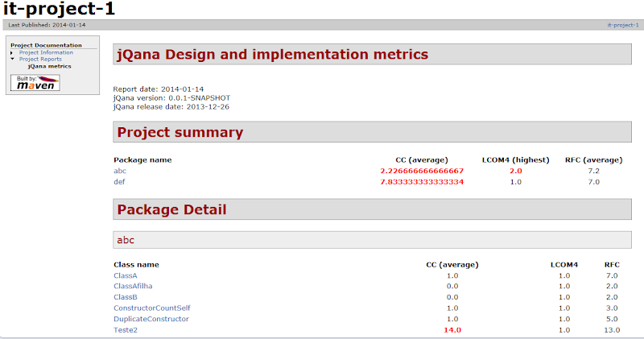Click the red LCOM4 value 2.0
Image resolution: width=644 pixels, height=339 pixels.
point(516,171)
